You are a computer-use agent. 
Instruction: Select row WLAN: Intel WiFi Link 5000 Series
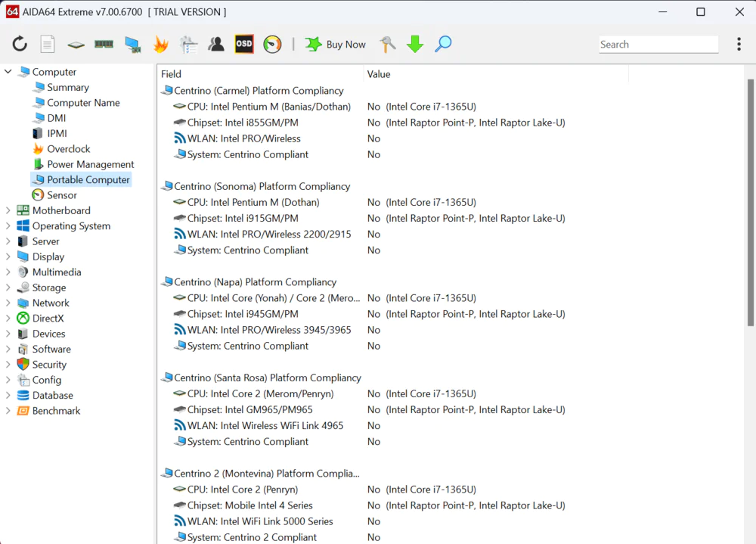[x=260, y=521]
